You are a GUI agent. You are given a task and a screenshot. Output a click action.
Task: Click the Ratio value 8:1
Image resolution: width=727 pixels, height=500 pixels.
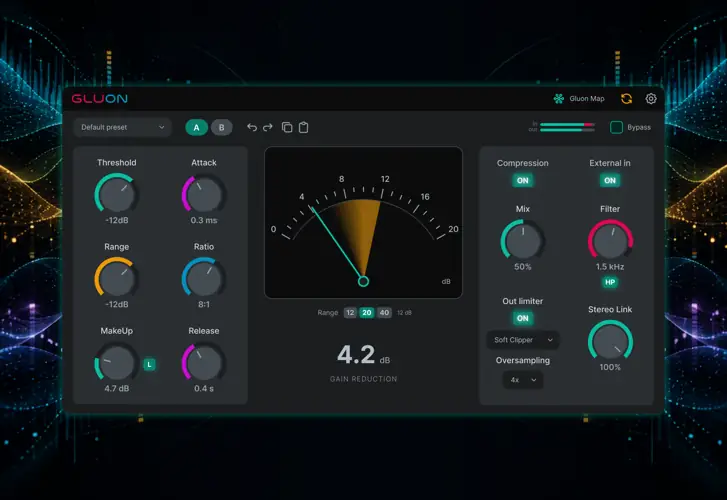(204, 304)
